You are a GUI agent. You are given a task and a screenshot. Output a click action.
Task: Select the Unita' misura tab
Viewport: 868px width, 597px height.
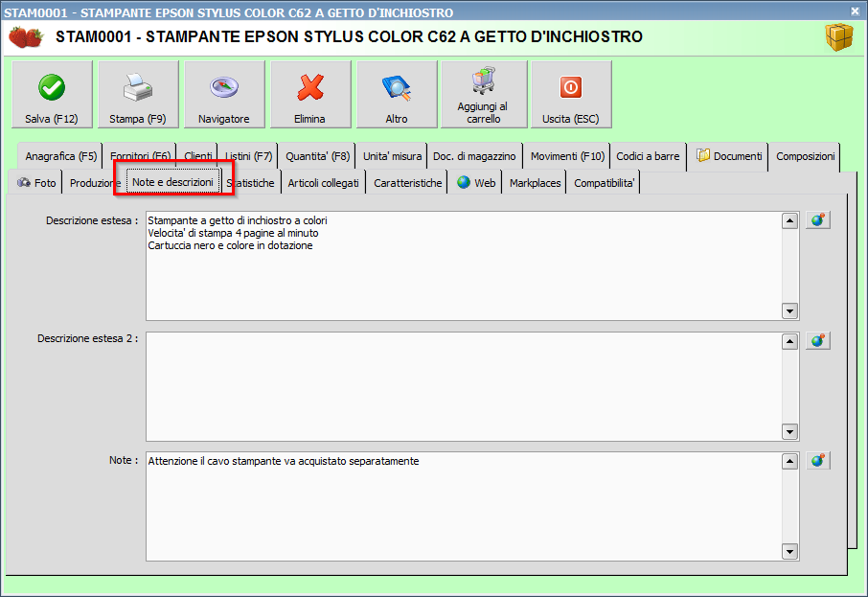(x=392, y=157)
